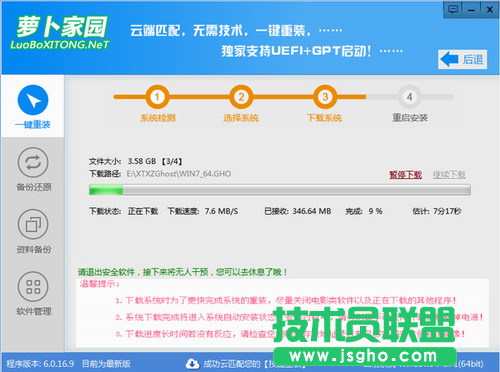Open the 资料备份 data backup icon
This screenshot has height=372, width=500.
pos(33,224)
